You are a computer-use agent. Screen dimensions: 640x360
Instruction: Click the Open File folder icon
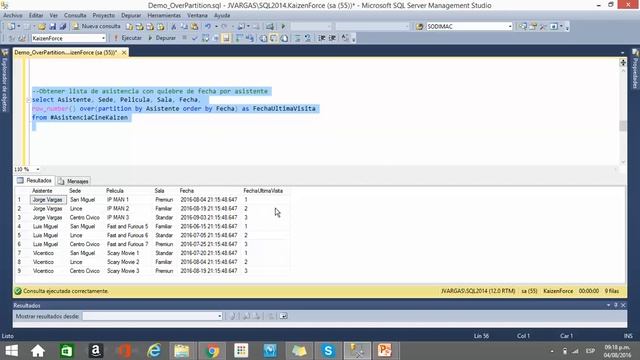pyautogui.click(x=42, y=27)
